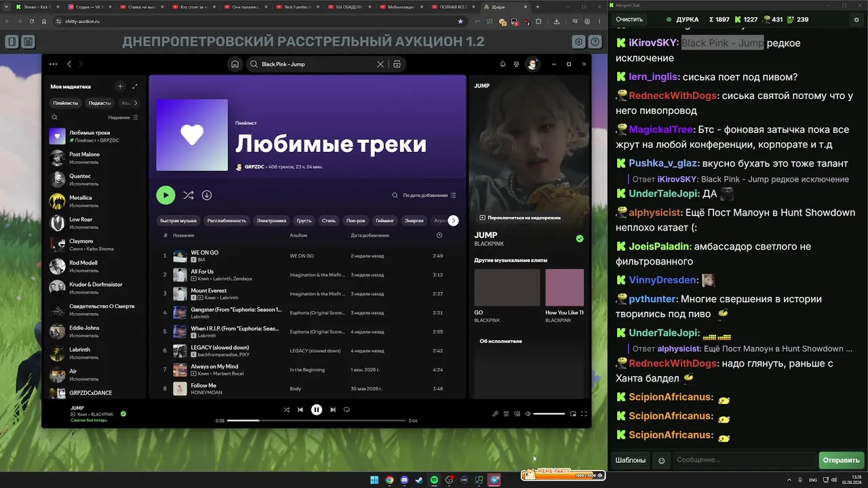This screenshot has height=488, width=868.
Task: Select the 'Плейлисты' library filter
Action: coord(66,103)
